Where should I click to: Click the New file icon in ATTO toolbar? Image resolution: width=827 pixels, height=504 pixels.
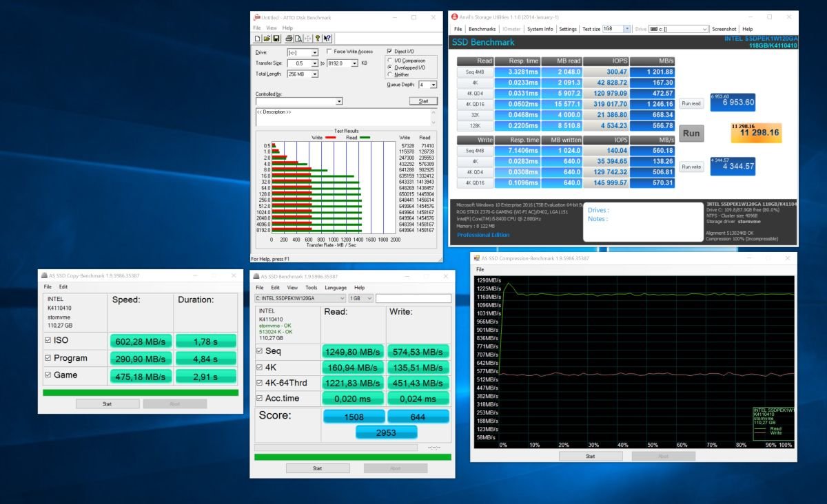click(x=257, y=39)
